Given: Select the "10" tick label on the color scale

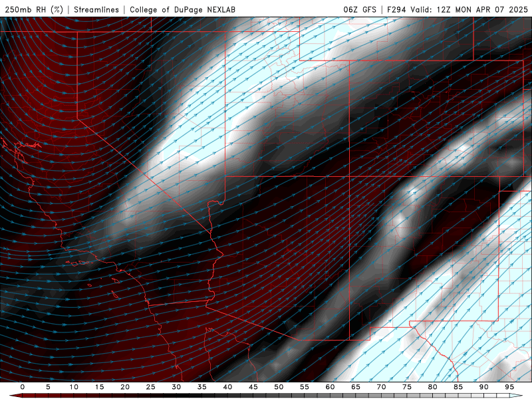Looking at the screenshot, I should (x=74, y=387).
